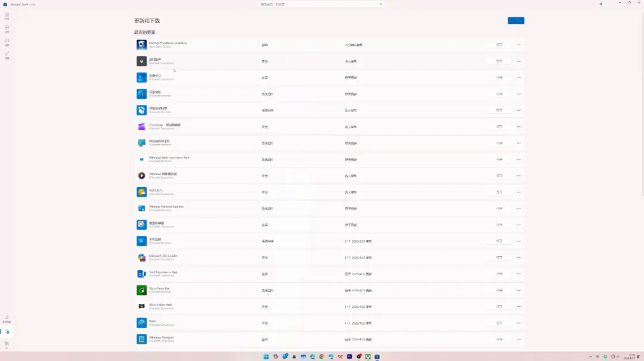
Task: Click the Windows Web Experience Pack icon
Action: (x=141, y=159)
